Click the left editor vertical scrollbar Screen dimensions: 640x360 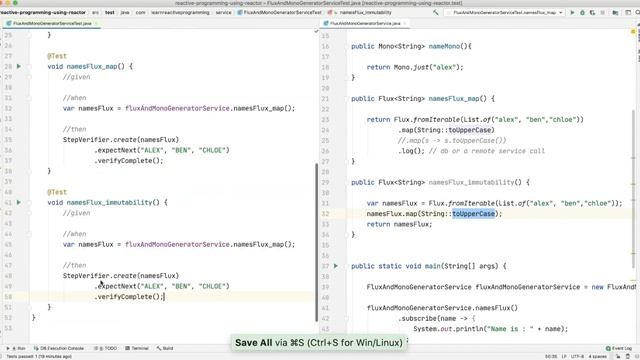[x=317, y=242]
